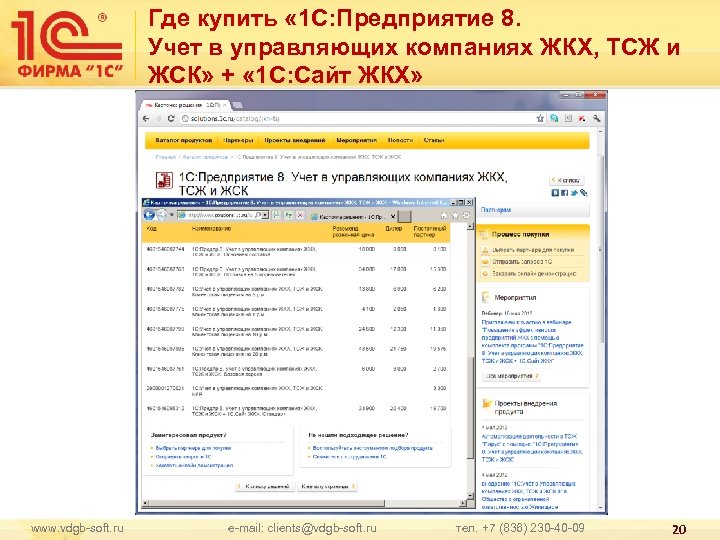Screen dimensions: 720x540
Task: Click the К началу страницы button
Action: pos(327,486)
